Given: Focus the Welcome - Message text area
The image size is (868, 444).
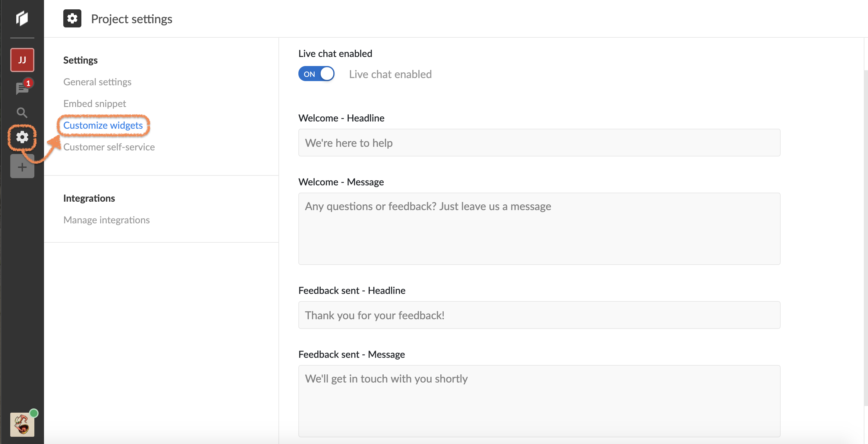Looking at the screenshot, I should tap(539, 229).
